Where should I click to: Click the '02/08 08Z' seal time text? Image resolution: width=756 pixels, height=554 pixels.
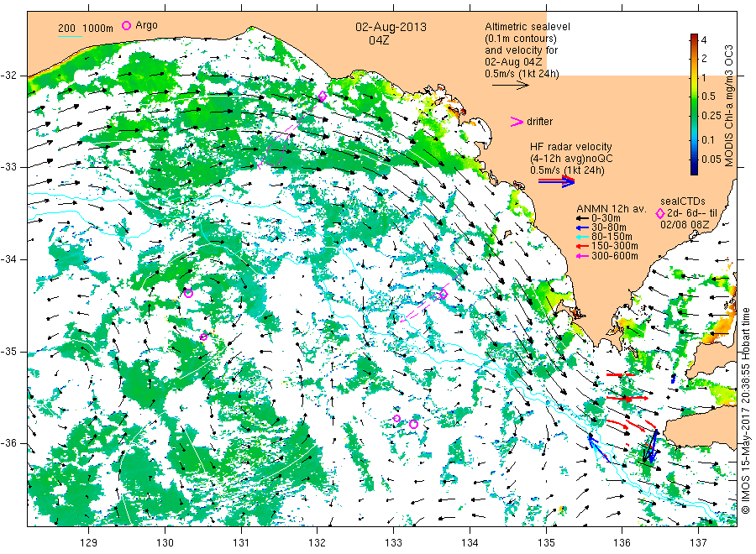coord(685,224)
